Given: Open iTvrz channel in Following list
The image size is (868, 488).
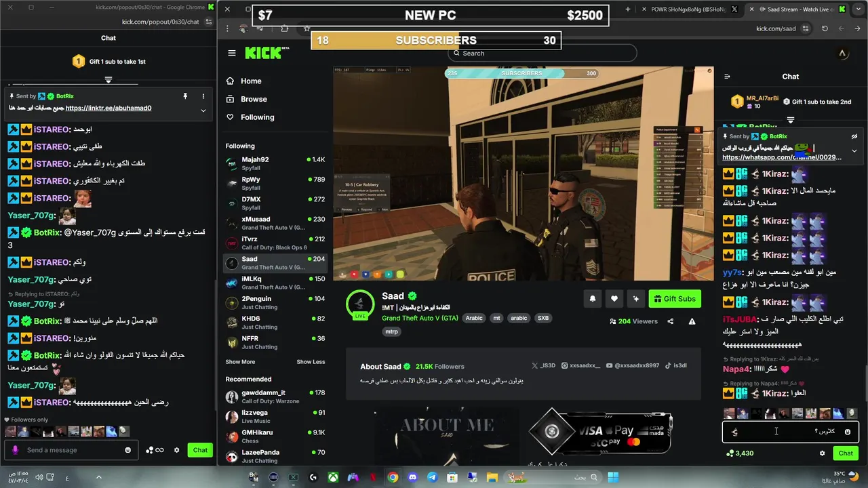Looking at the screenshot, I should 275,243.
